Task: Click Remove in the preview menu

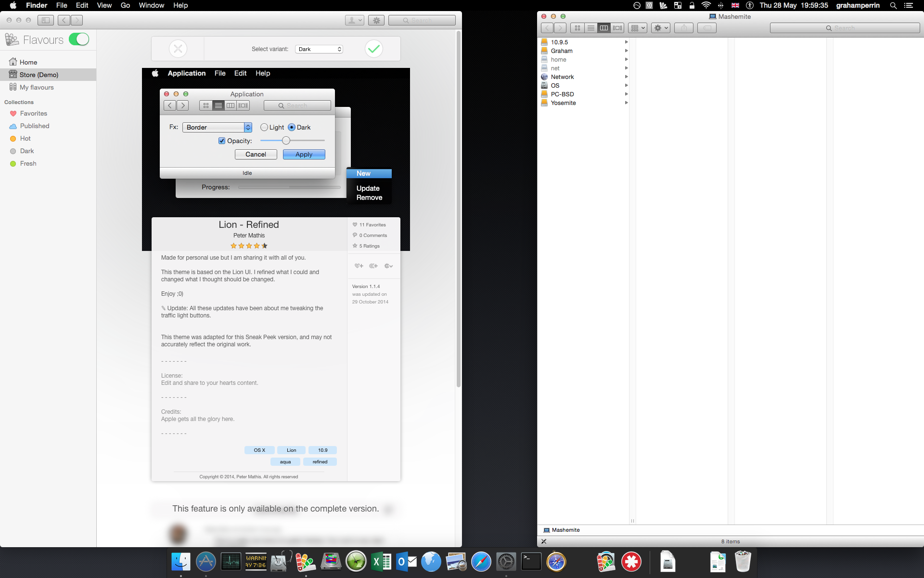Action: click(x=370, y=197)
